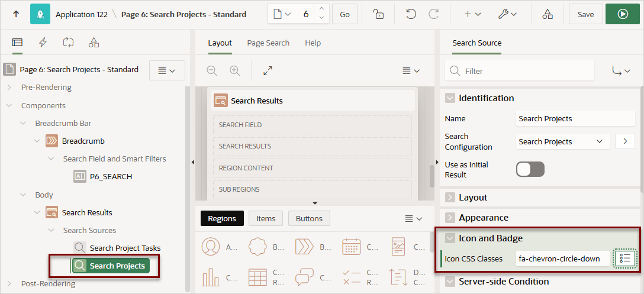Switch to the Dynamic Actions lightning tab
The height and width of the screenshot is (294, 644).
pyautogui.click(x=43, y=43)
